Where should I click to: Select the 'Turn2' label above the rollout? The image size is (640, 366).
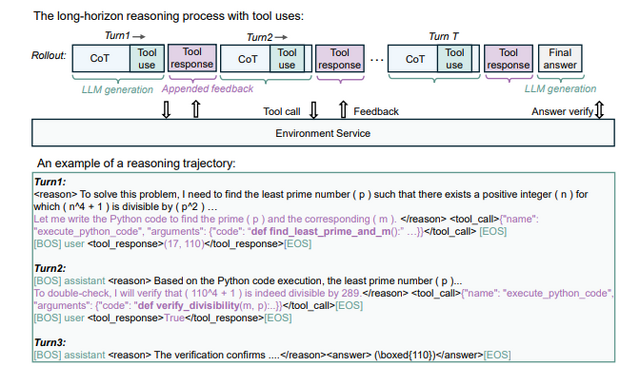[259, 37]
